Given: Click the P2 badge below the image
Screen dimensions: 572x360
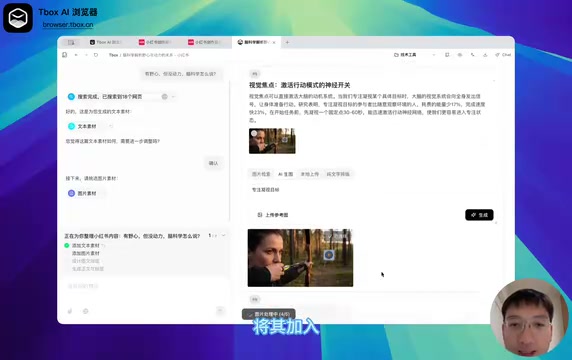Looking at the screenshot, I should (255, 299).
